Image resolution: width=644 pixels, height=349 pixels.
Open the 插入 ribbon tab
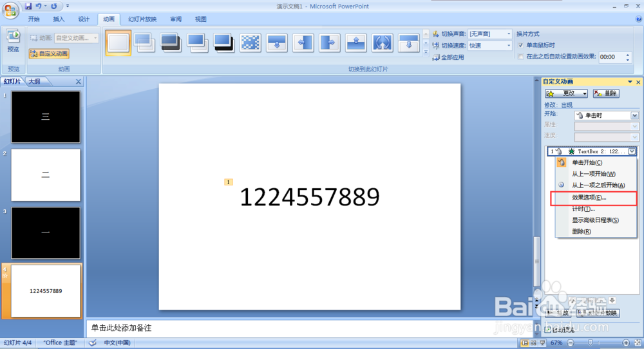pos(59,19)
